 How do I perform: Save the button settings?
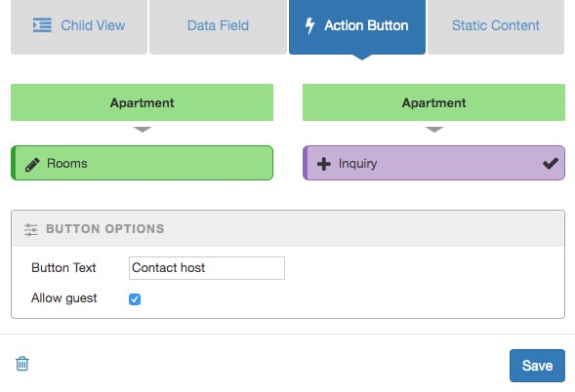click(537, 366)
